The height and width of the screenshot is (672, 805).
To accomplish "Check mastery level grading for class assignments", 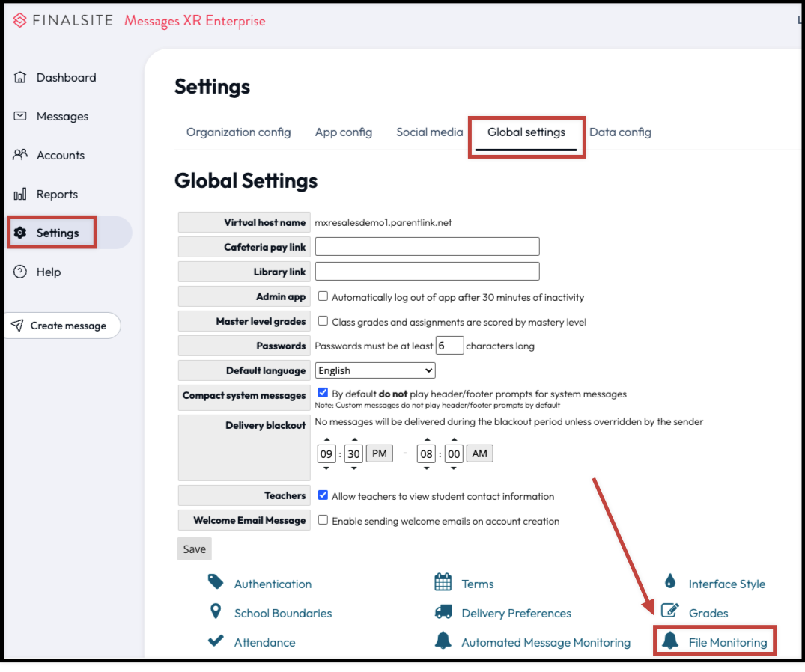I will [x=323, y=321].
